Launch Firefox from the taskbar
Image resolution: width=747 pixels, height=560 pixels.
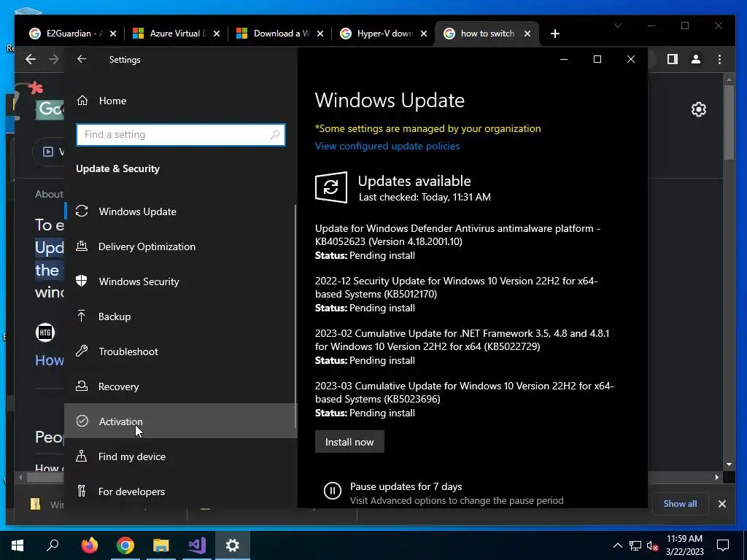pyautogui.click(x=90, y=545)
